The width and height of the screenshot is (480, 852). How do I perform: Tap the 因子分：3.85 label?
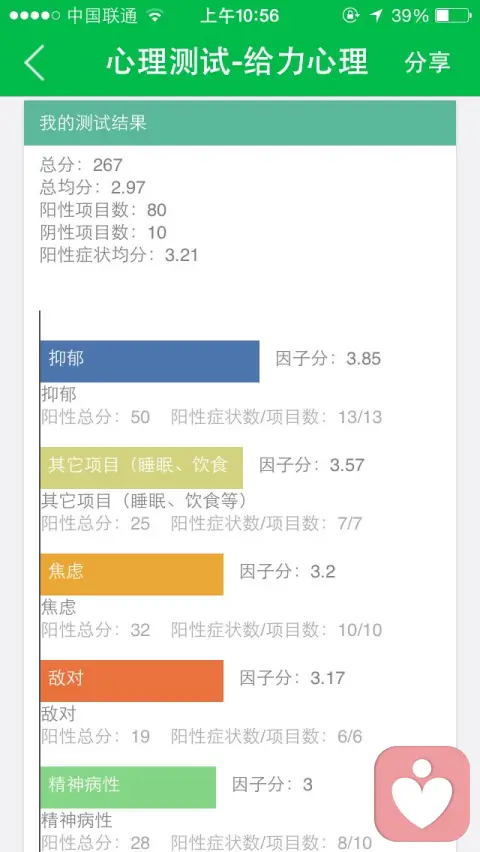click(x=328, y=359)
